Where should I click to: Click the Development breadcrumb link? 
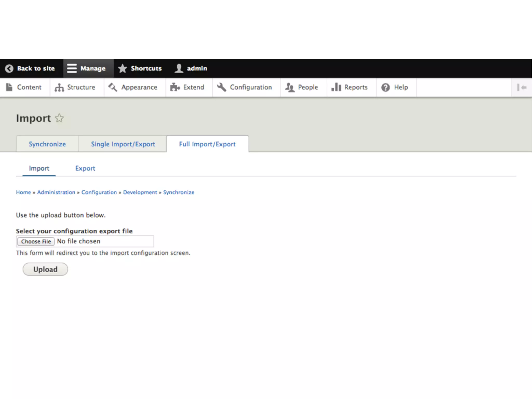pos(140,192)
